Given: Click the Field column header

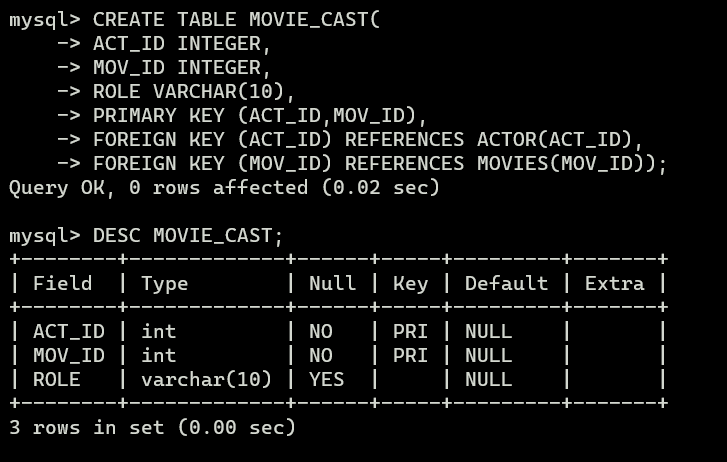Looking at the screenshot, I should point(63,283).
